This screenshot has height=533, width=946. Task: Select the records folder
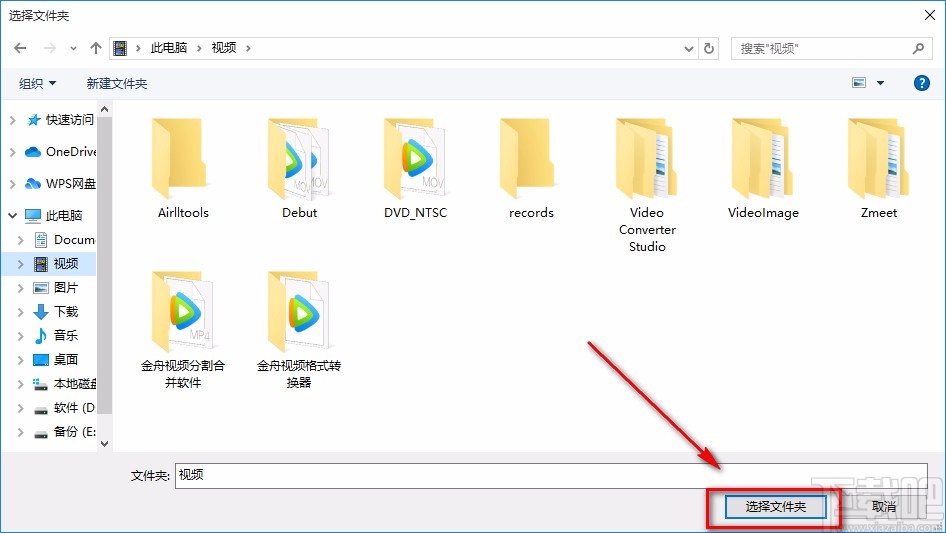(531, 168)
